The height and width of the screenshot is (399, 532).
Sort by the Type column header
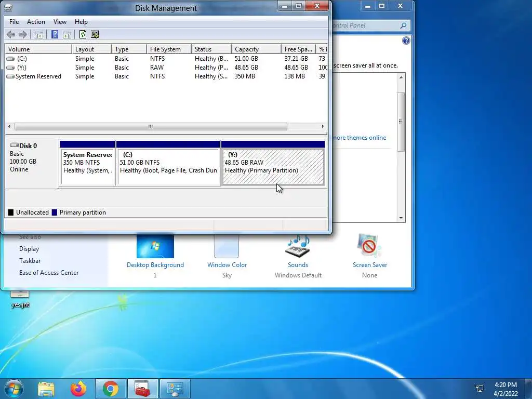click(x=129, y=49)
